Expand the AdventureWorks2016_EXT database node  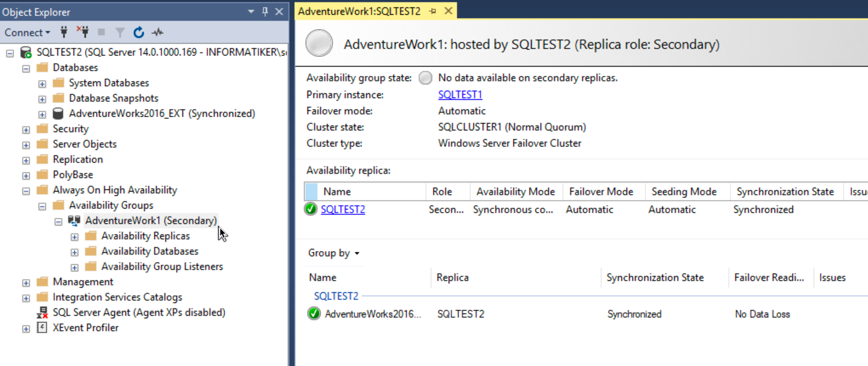[x=42, y=115]
